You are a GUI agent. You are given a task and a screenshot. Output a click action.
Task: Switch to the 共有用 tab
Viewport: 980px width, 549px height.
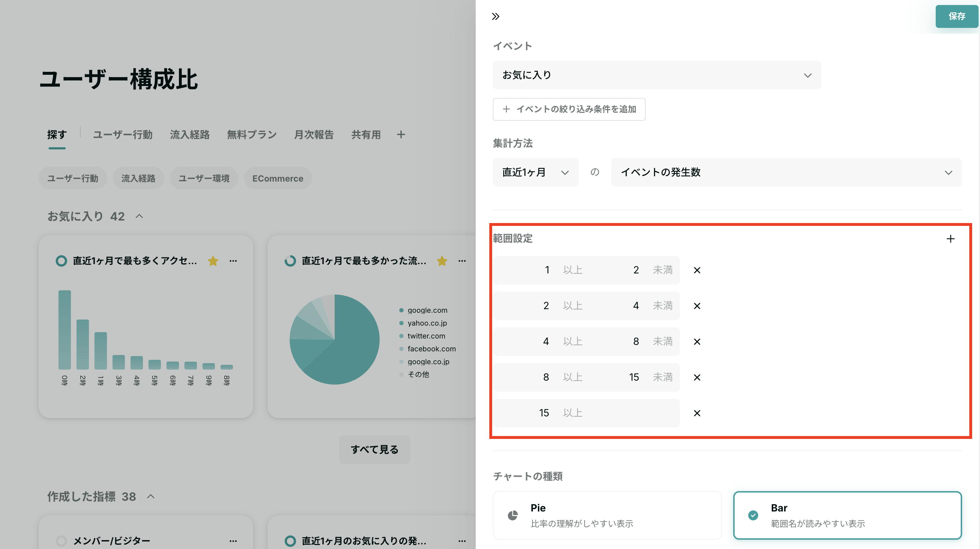click(366, 135)
